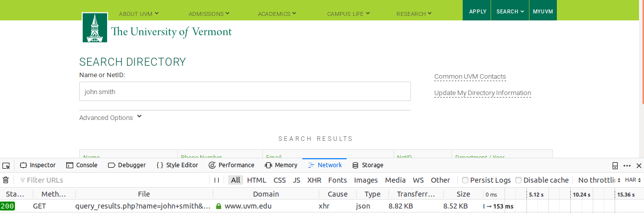Filter requests by CSS
Image resolution: width=644 pixels, height=213 pixels.
coord(280,180)
